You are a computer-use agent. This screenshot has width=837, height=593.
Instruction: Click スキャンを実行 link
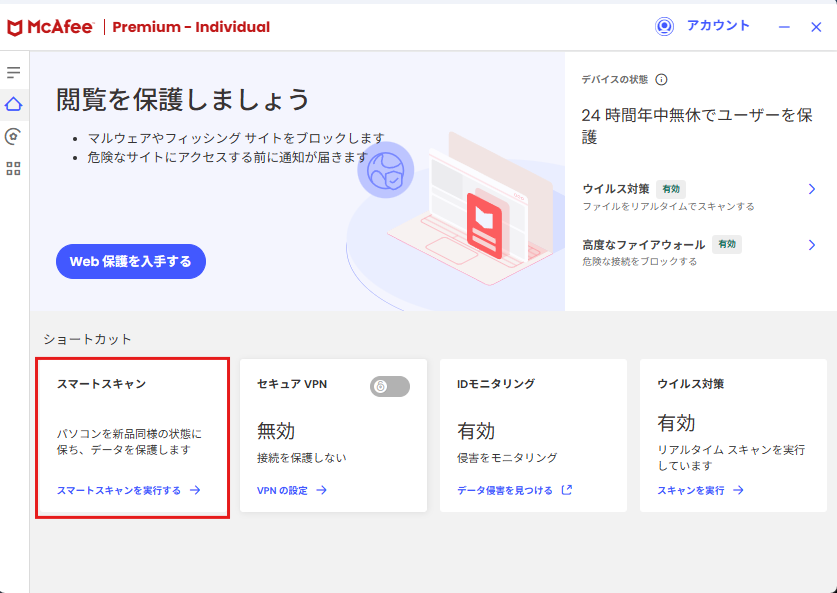tap(691, 490)
